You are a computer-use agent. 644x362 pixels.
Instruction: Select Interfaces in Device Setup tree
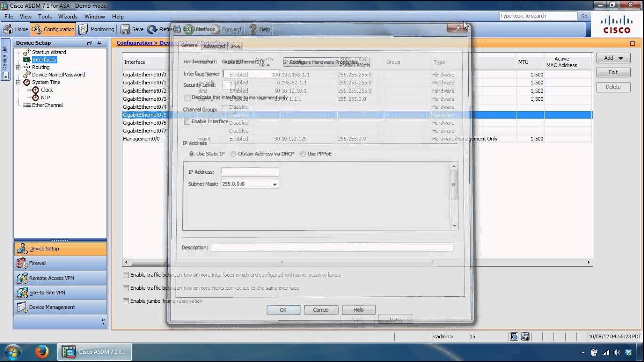pyautogui.click(x=44, y=60)
